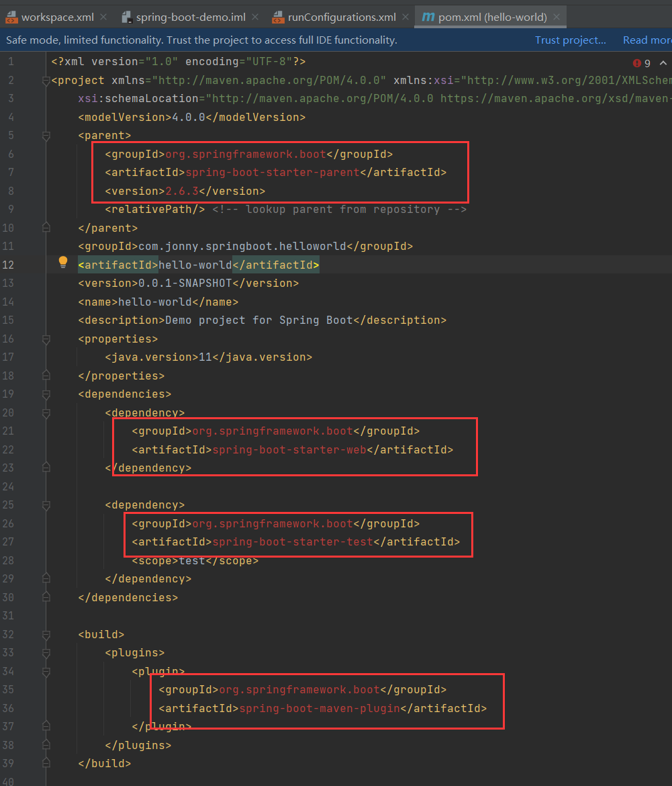
Task: Click the xsi:schemaLocation attribute on line 3
Action: tap(138, 99)
